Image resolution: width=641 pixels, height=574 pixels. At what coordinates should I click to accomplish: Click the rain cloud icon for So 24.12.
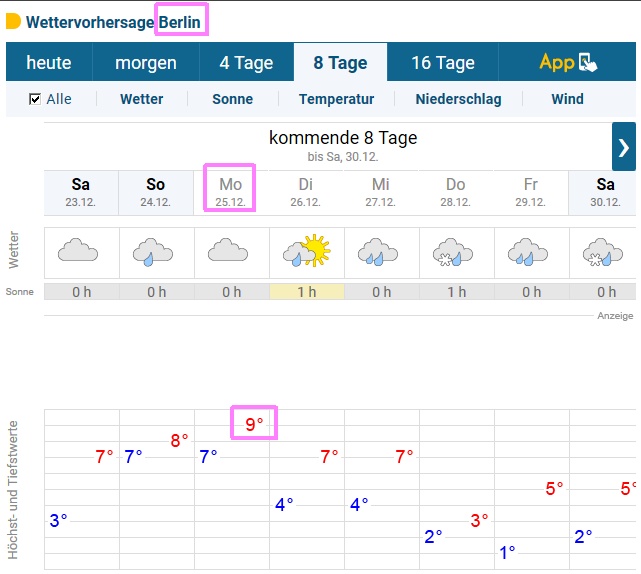[153, 252]
